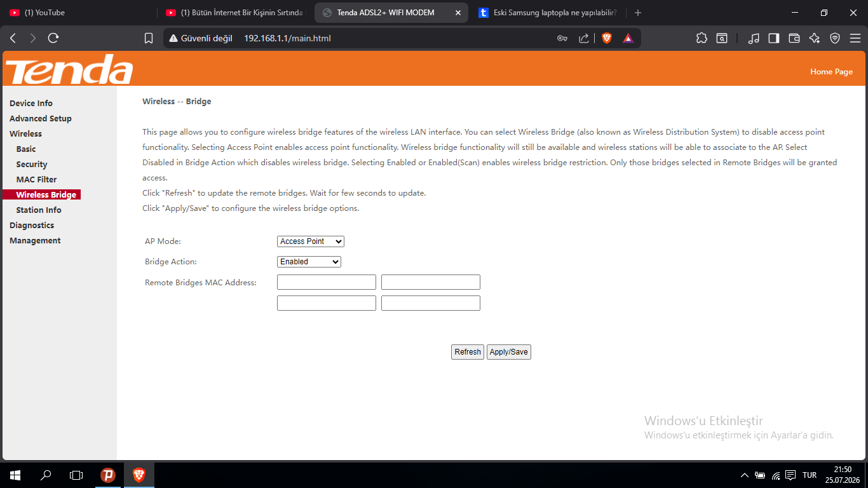Open the Brave Rewards triangle icon

[628, 38]
